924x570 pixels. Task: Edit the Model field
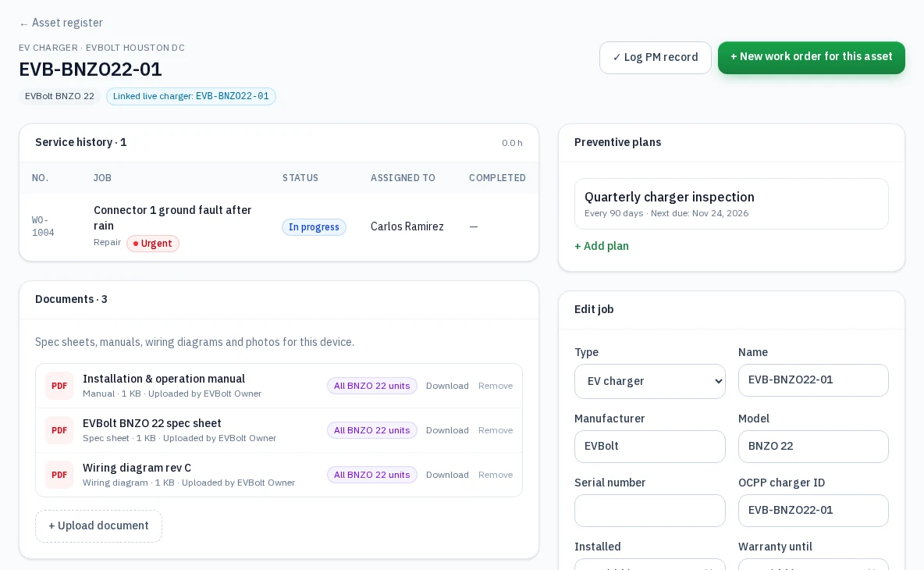coord(813,447)
